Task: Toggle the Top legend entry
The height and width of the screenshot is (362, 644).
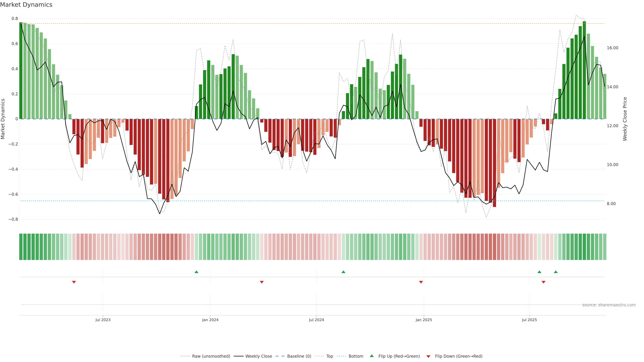Action: click(x=330, y=356)
